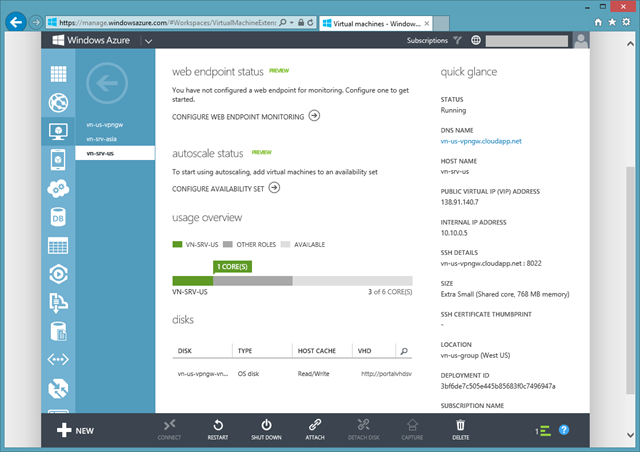The image size is (640, 452).
Task: Click the internal IP 10.10.0.5
Action: (454, 233)
